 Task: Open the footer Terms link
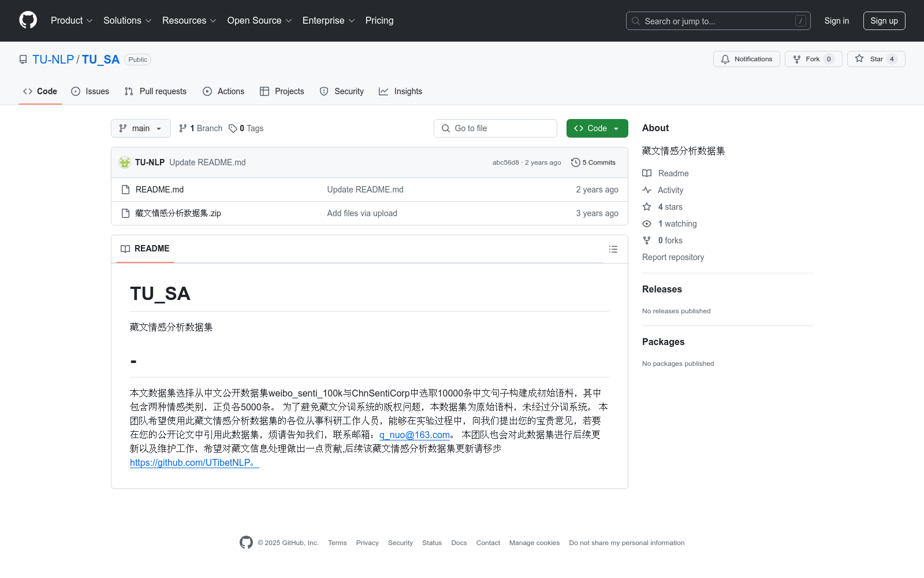(337, 543)
